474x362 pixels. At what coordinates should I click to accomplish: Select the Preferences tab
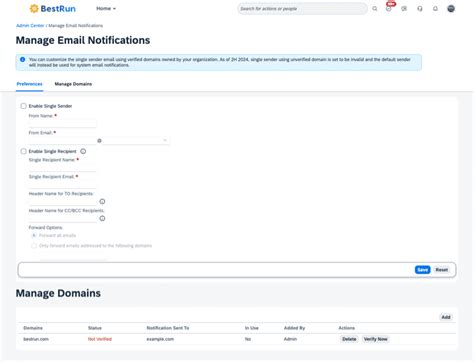coord(29,84)
